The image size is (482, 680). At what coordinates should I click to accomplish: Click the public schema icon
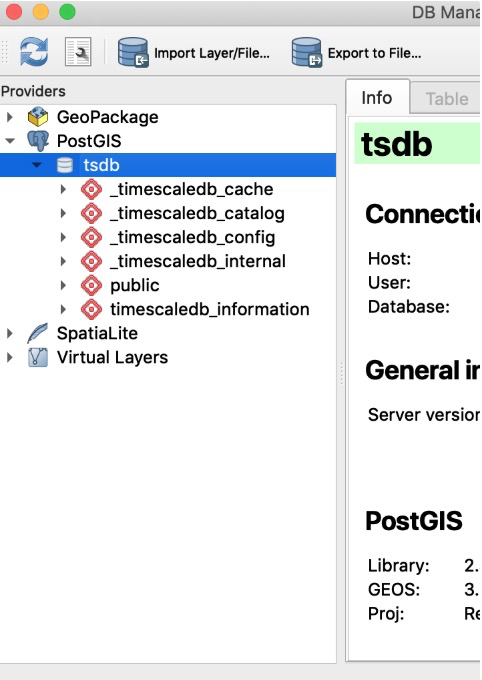pos(91,285)
